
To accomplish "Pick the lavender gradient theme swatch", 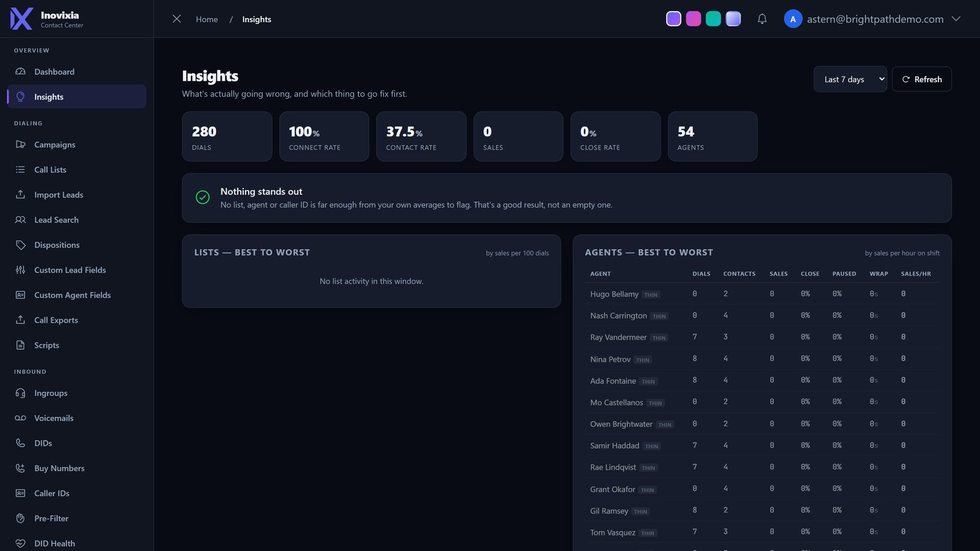I will tap(733, 19).
